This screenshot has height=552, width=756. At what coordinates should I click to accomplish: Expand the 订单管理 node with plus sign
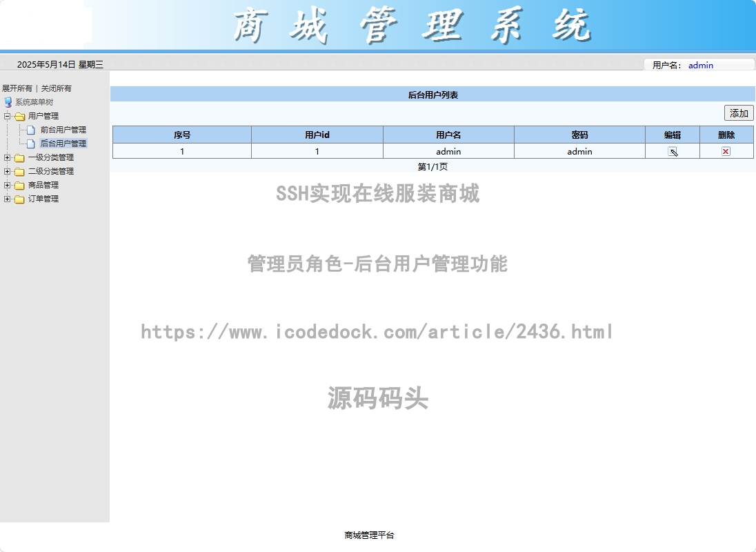[x=7, y=199]
